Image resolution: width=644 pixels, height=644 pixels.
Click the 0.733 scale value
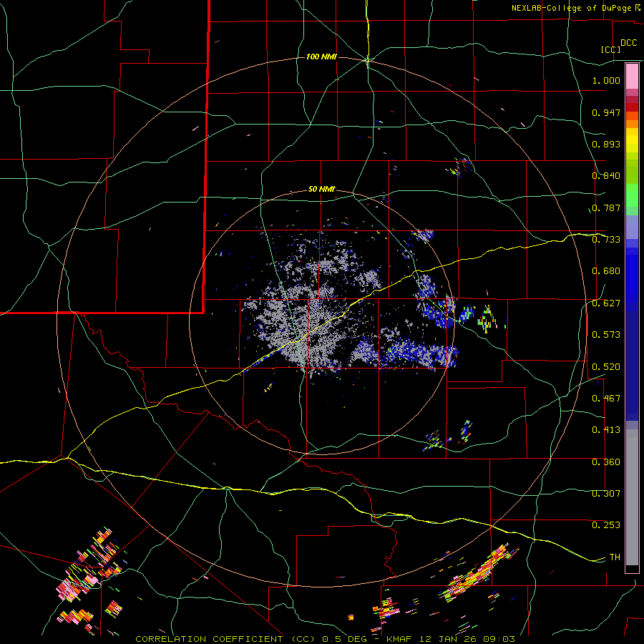606,240
